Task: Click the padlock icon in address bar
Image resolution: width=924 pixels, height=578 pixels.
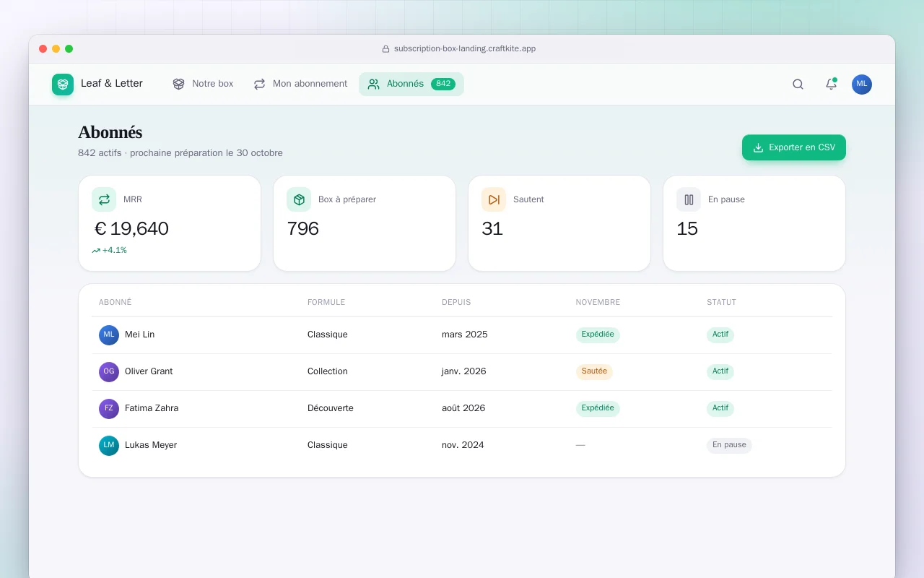Action: [x=385, y=49]
